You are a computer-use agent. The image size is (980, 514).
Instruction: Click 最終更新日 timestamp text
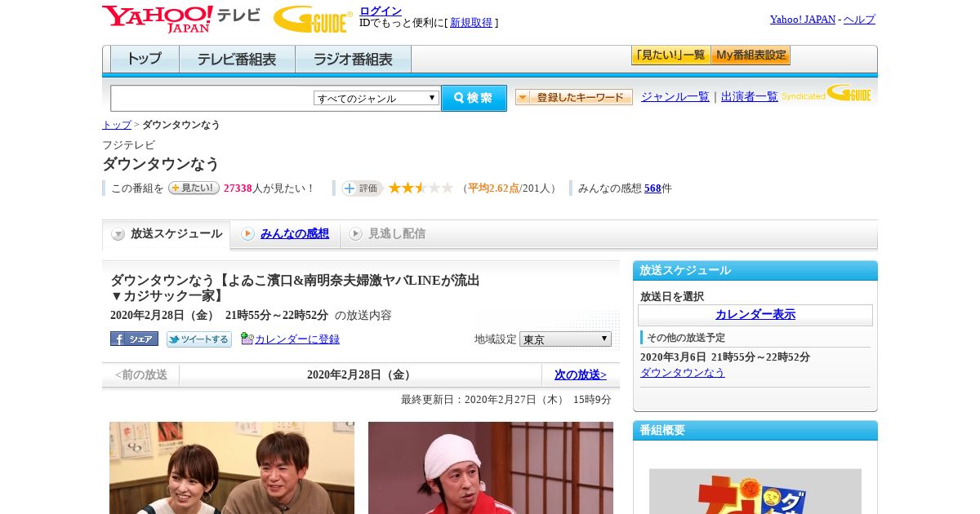[x=506, y=400]
